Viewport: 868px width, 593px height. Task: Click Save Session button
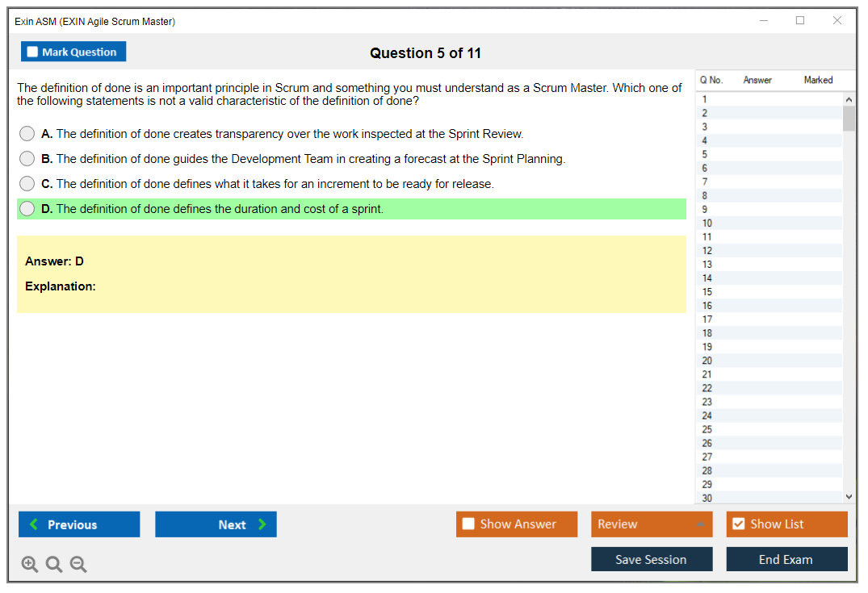pyautogui.click(x=651, y=559)
